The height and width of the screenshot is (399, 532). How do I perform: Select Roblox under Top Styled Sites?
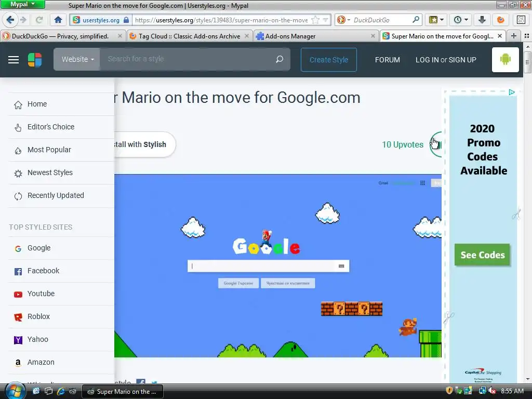tap(61, 316)
